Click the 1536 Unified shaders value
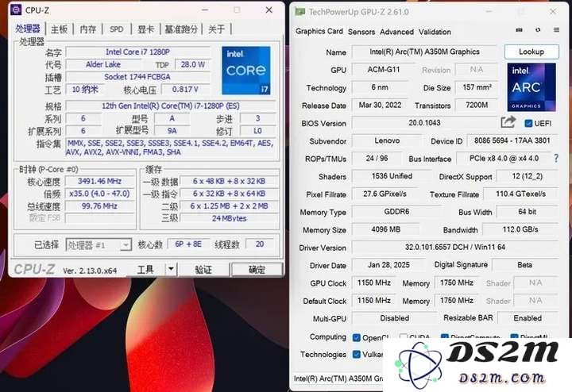The height and width of the screenshot is (392, 572). (x=392, y=176)
